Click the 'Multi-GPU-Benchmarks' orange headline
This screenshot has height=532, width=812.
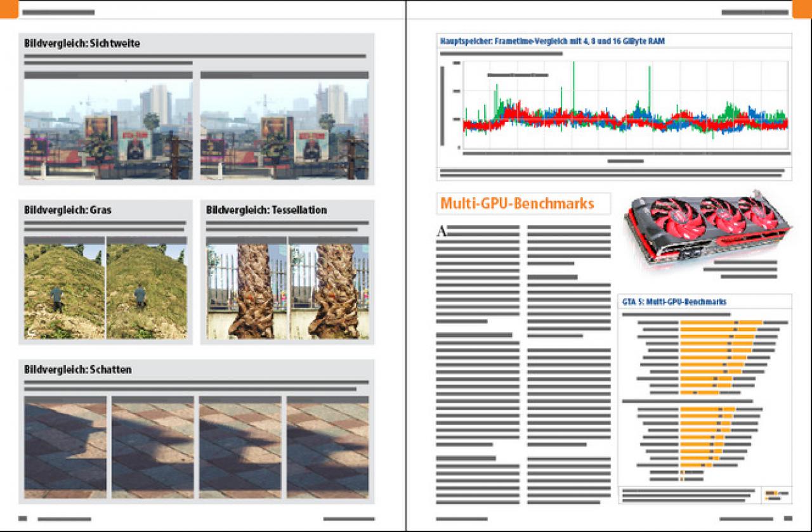tap(517, 204)
